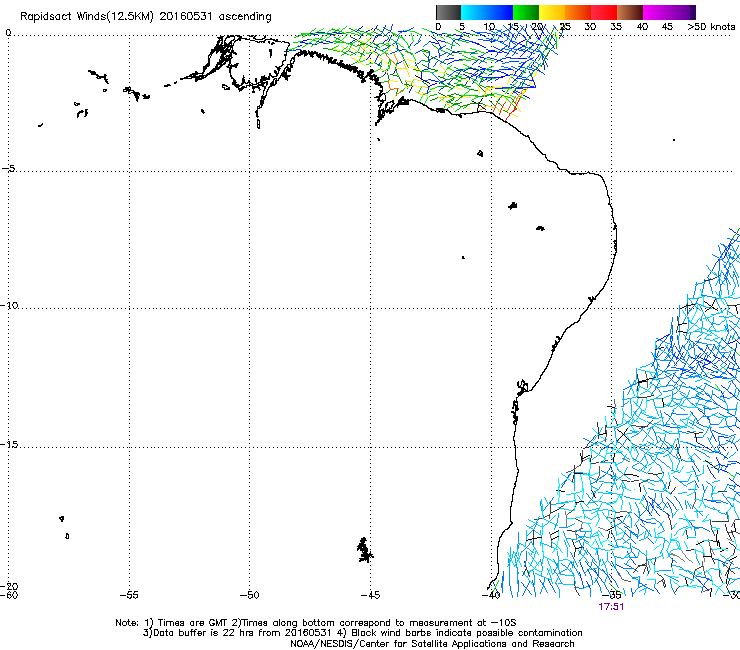Click the 'Data buffer is 22 hrs' note line
740x650 pixels.
tap(362, 633)
